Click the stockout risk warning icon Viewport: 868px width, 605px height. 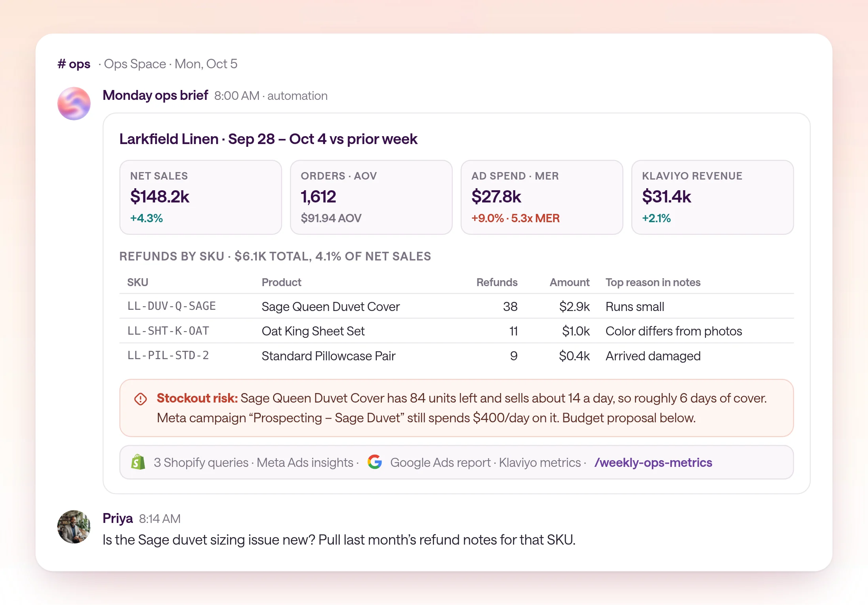coord(140,399)
